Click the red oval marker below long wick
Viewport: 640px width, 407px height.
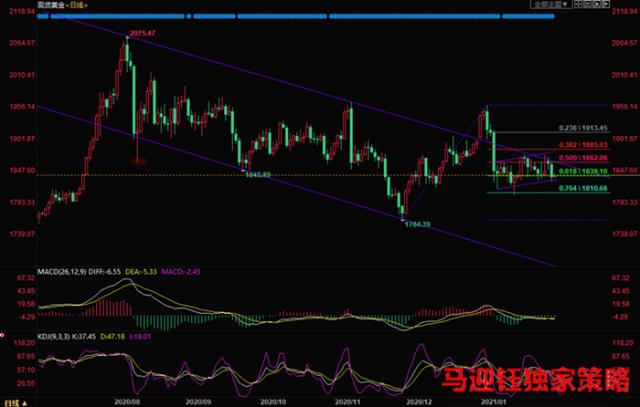(x=139, y=161)
